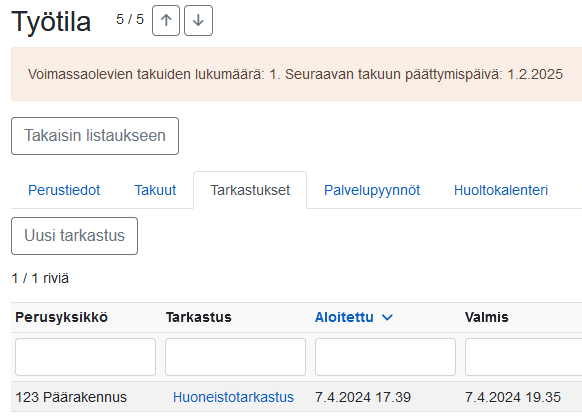Open the Huoneistotarkastus link

click(233, 397)
